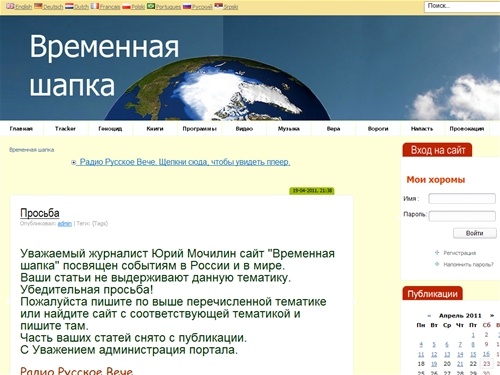Open the Напасть menu item
The image size is (500, 375).
click(x=422, y=129)
